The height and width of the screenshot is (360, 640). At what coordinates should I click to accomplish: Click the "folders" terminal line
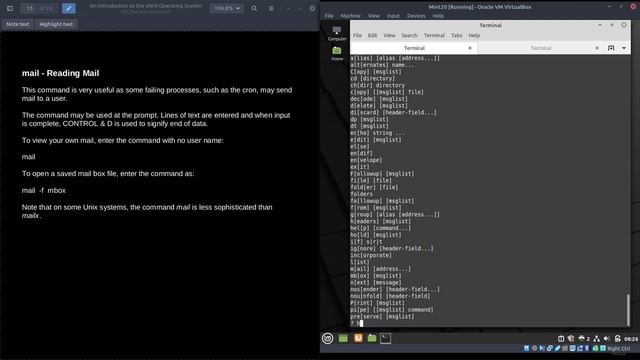361,194
